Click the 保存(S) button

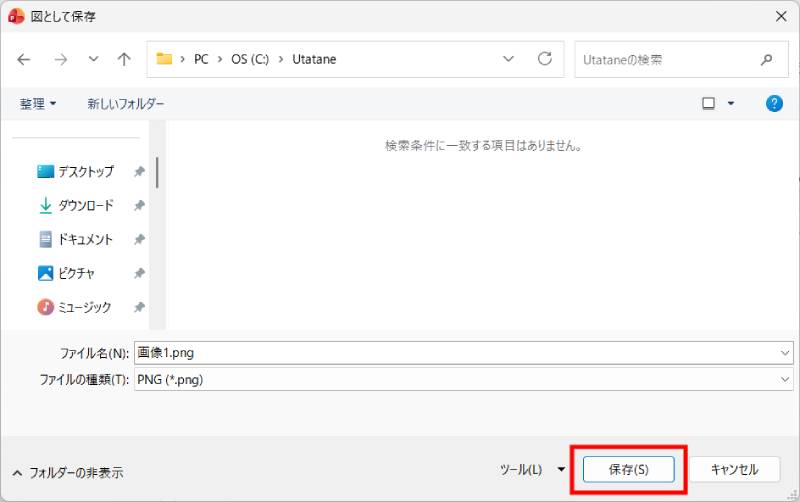629,469
